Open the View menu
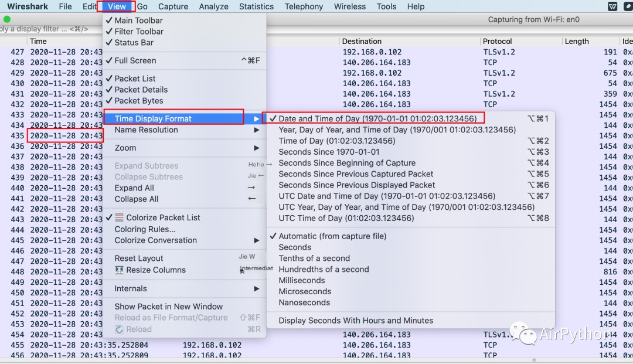 (x=117, y=6)
